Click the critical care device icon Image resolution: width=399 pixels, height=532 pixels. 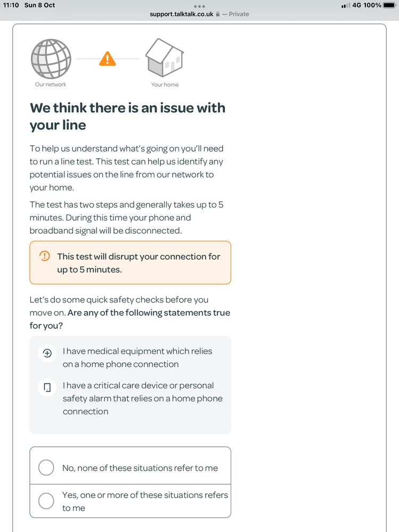(47, 387)
